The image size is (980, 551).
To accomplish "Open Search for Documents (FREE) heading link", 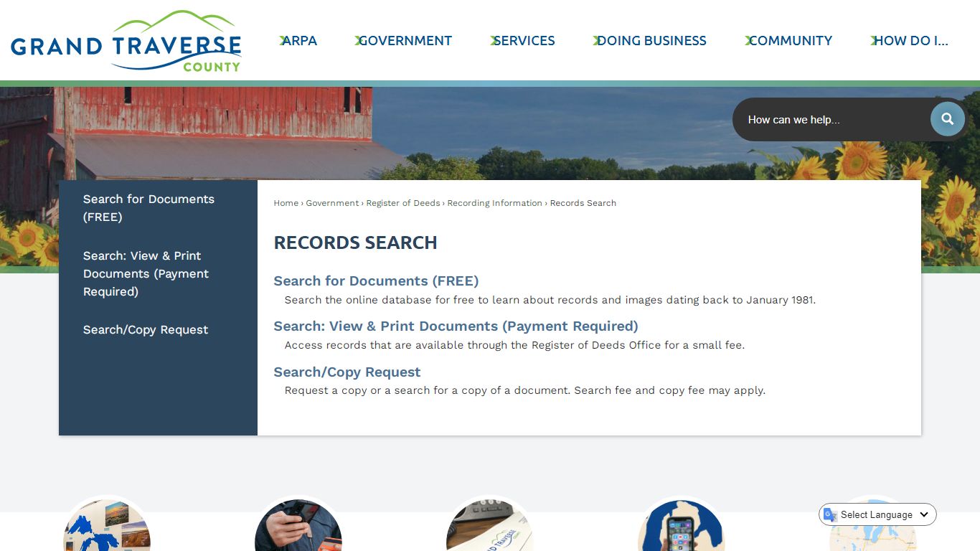I will [376, 281].
